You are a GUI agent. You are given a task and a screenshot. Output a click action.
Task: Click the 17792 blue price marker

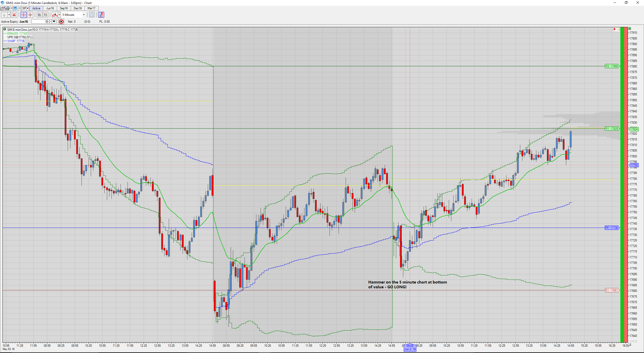point(634,165)
